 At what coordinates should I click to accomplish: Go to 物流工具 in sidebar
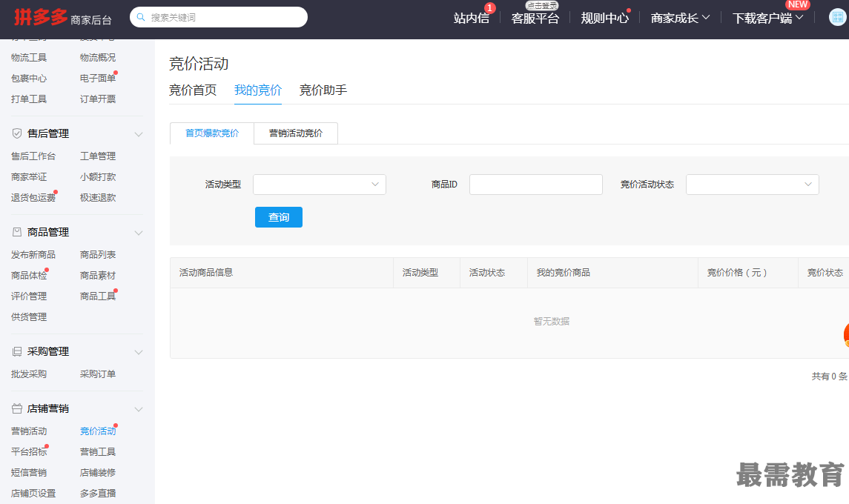coord(29,57)
